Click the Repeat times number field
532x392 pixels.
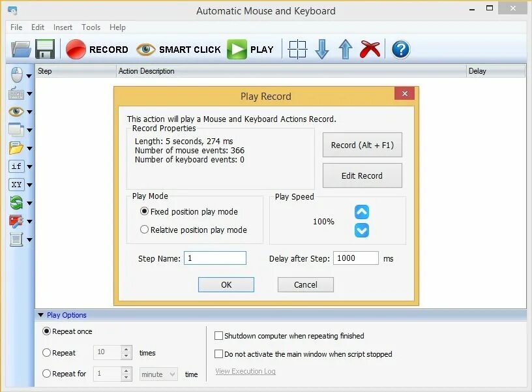tap(107, 352)
